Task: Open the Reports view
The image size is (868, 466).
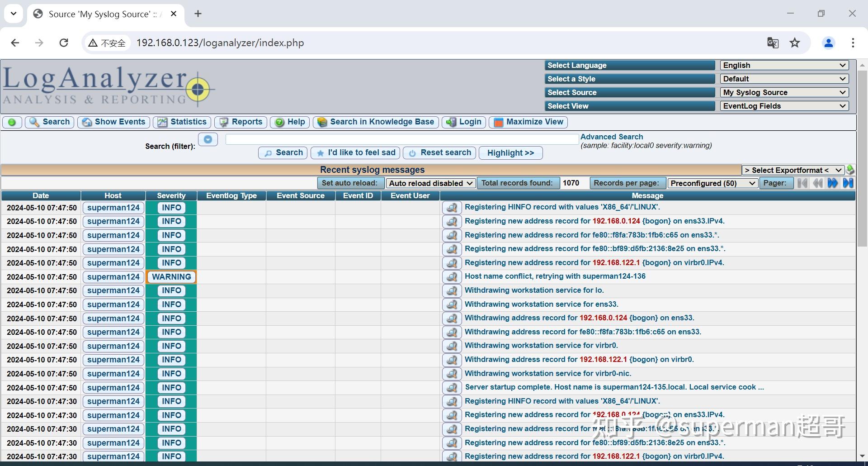Action: click(x=240, y=122)
